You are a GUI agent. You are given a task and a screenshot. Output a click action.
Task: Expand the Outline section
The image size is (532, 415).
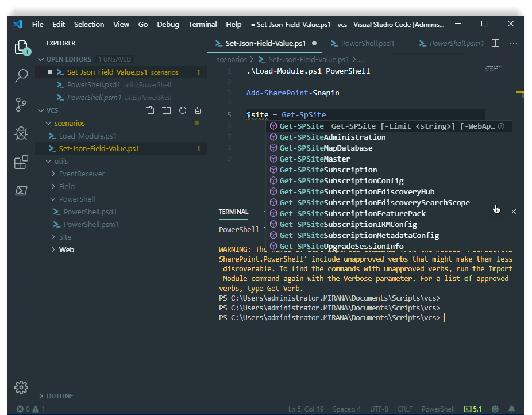[59, 396]
